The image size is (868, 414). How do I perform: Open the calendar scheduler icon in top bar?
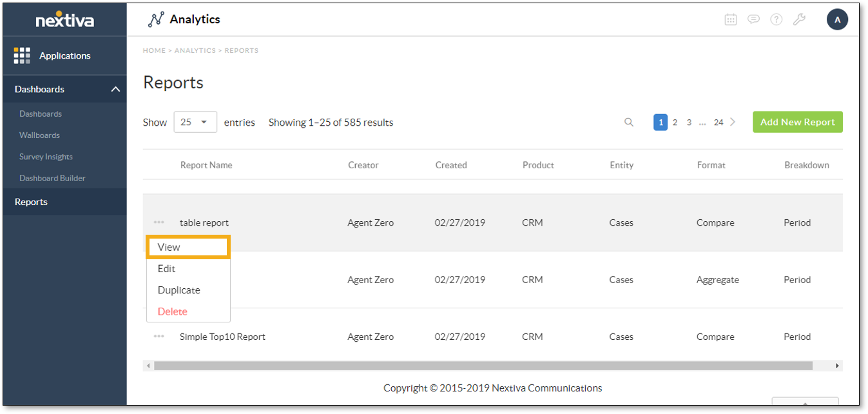click(x=731, y=19)
